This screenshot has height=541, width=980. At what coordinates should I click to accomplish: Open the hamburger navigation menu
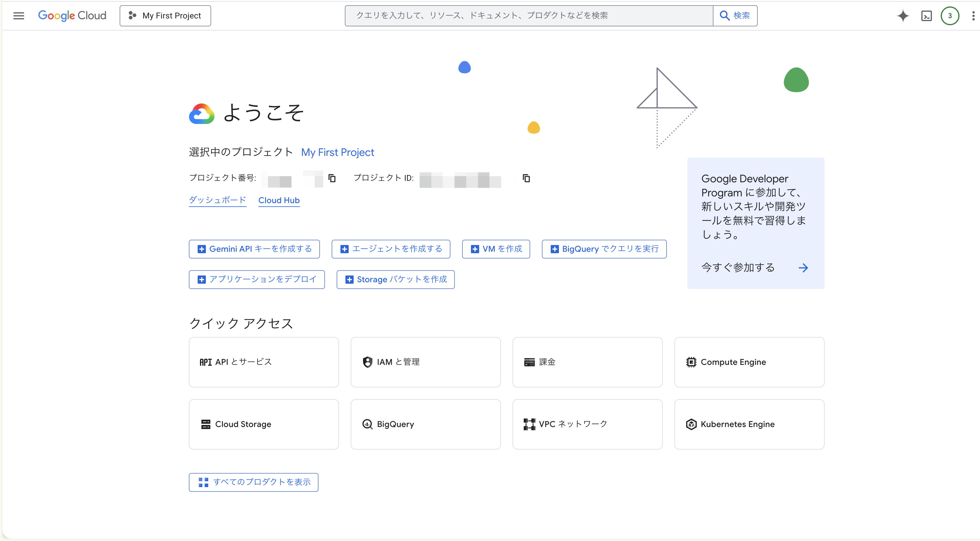click(x=19, y=16)
